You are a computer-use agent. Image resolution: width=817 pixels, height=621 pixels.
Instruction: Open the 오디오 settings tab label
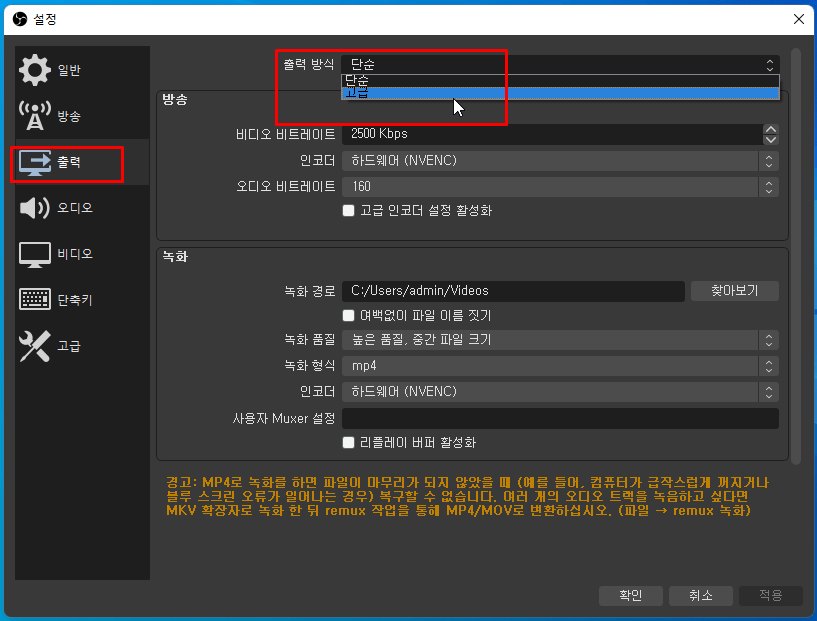(75, 208)
